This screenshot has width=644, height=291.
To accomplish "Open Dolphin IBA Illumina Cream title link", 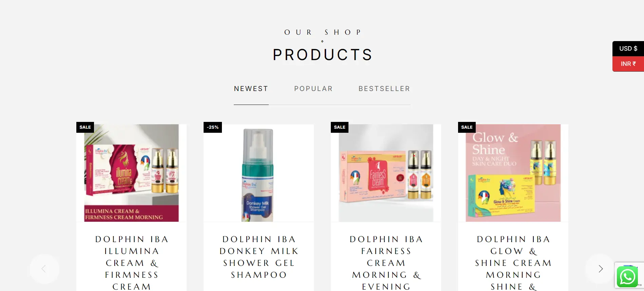I will (x=132, y=263).
